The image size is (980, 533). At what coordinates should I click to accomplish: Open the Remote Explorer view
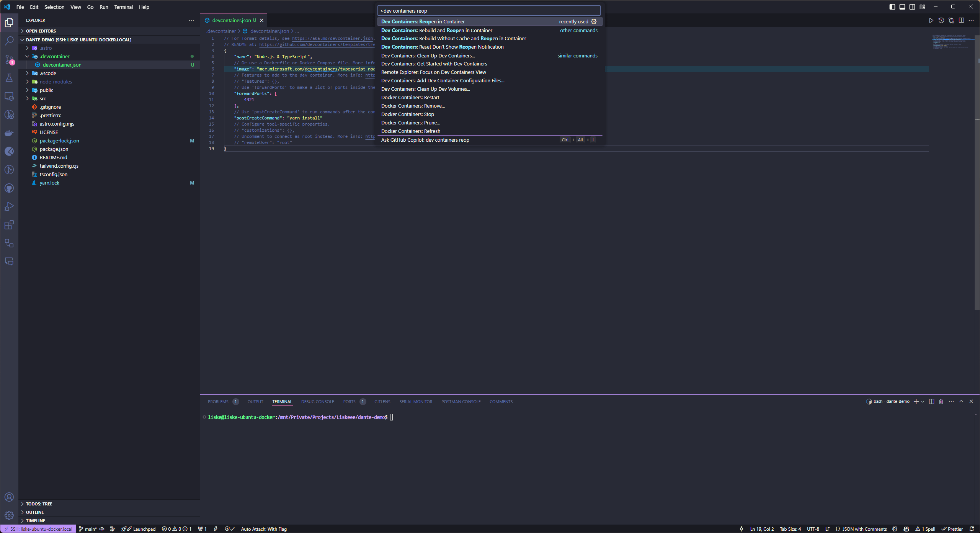(9, 96)
